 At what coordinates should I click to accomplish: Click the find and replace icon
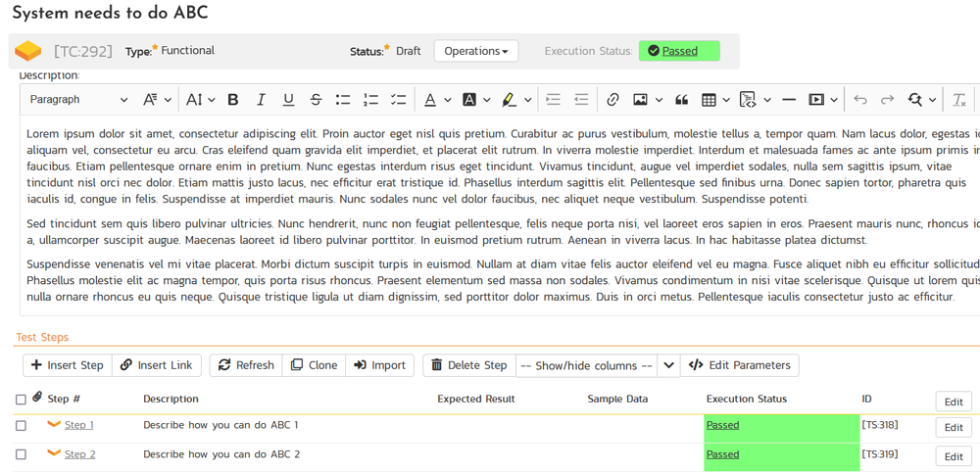915,99
